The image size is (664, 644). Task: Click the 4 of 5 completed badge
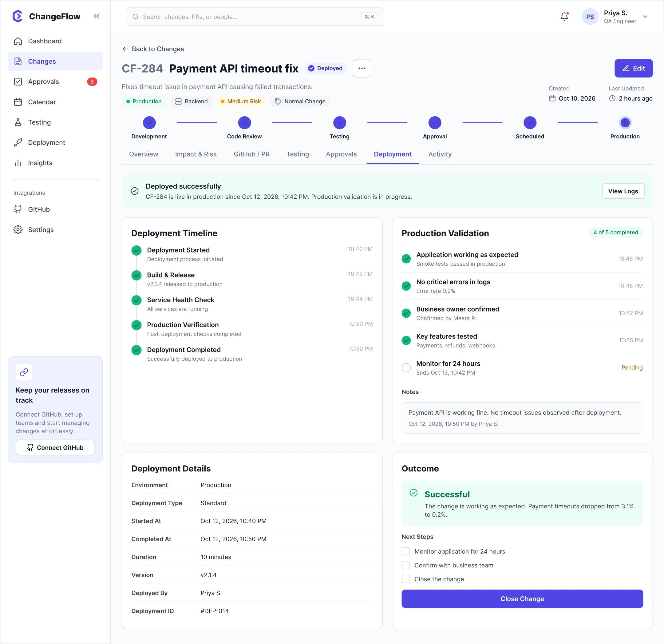click(x=615, y=233)
